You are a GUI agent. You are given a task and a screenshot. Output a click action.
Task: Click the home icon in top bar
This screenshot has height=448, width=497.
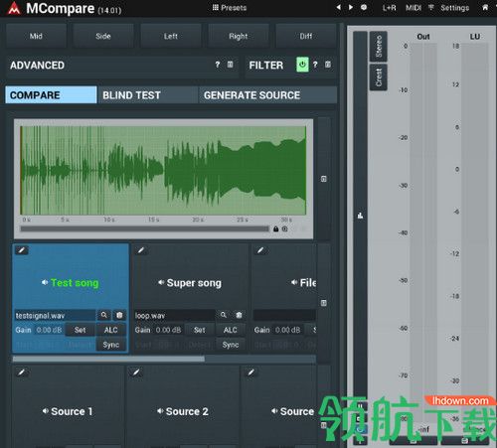coord(485,7)
